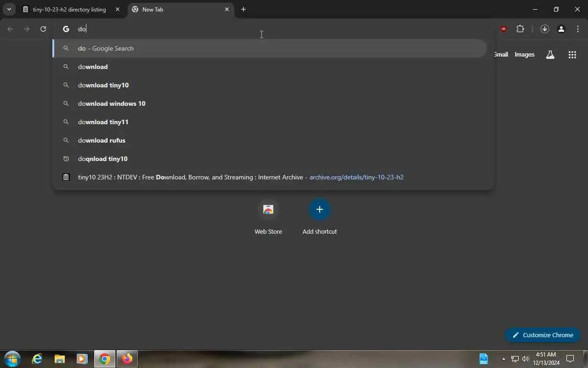Open the Windows Start button
The image size is (588, 368).
12,359
